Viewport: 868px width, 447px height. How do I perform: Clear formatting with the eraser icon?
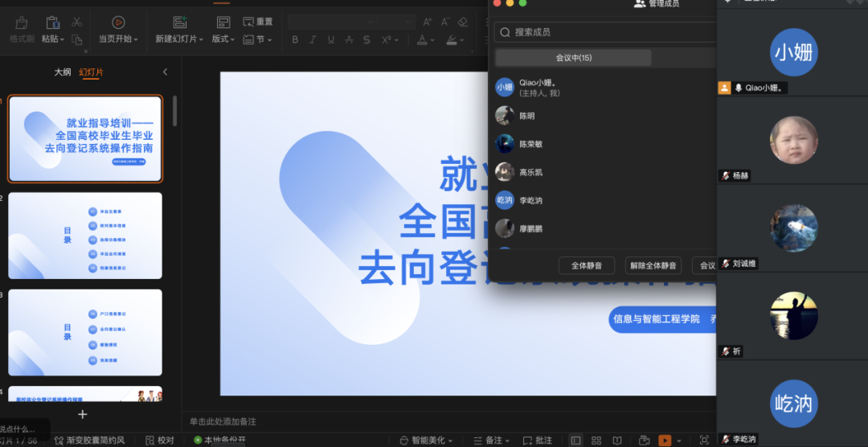click(462, 22)
